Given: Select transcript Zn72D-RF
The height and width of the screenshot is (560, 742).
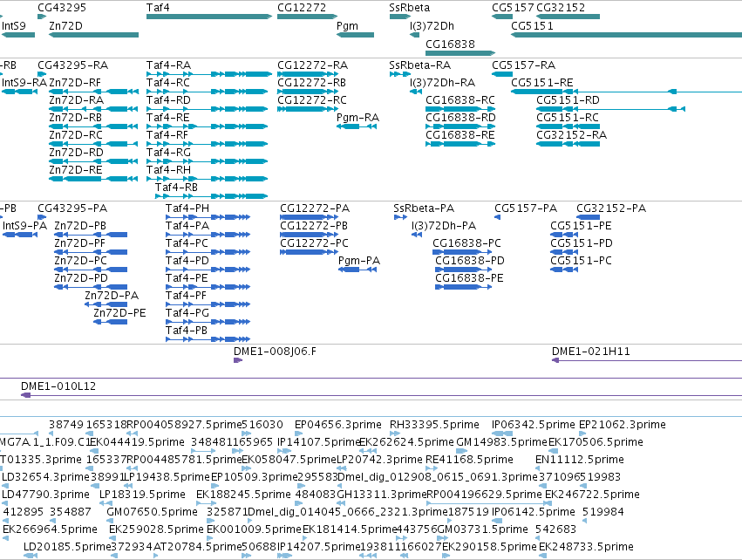Looking at the screenshot, I should coord(75,82).
